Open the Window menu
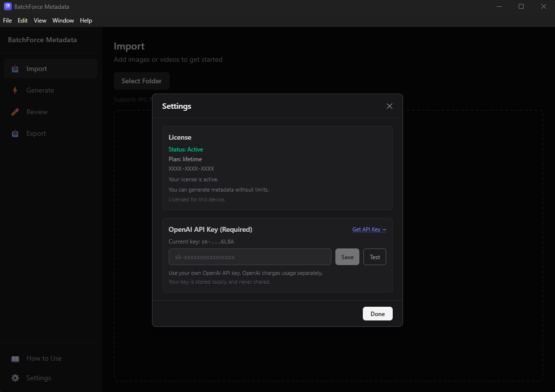 63,21
